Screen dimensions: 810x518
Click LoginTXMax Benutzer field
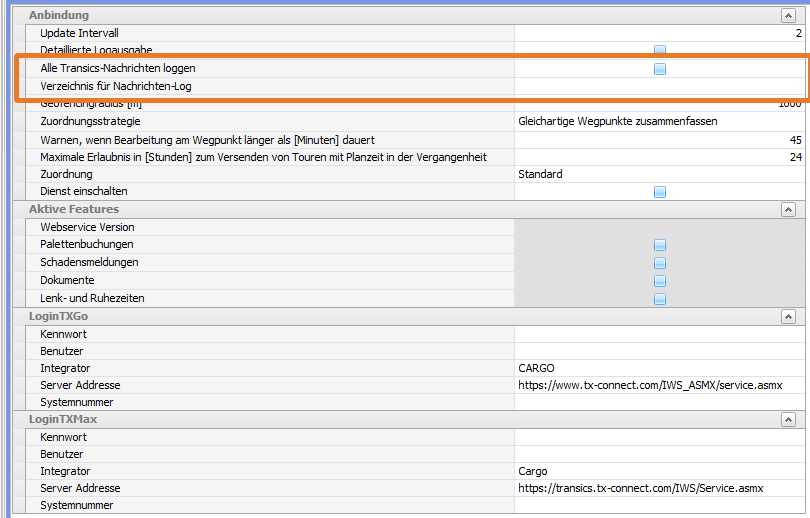tap(659, 454)
